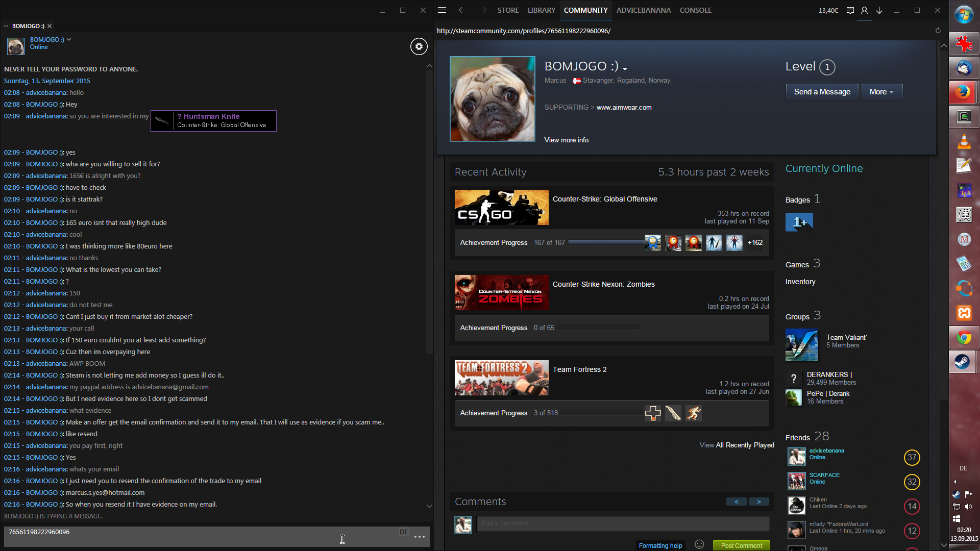
Task: Expand BOMJOGO name dropdown in chat header
Action: [69, 39]
